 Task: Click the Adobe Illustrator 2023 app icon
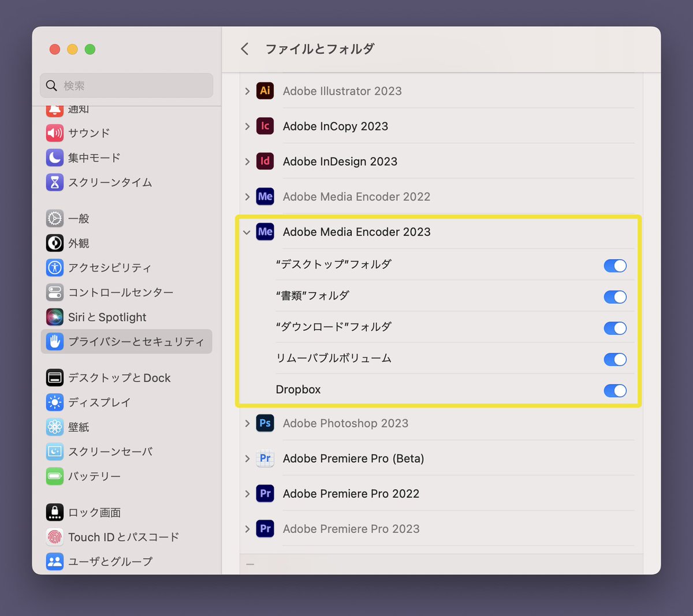[x=265, y=91]
